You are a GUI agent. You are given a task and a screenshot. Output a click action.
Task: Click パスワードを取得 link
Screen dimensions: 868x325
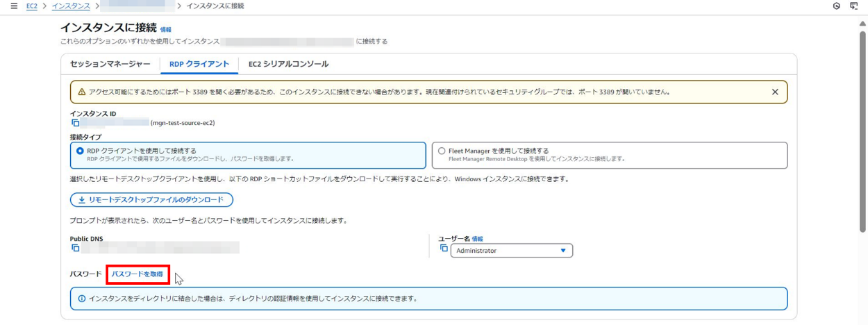coord(137,274)
